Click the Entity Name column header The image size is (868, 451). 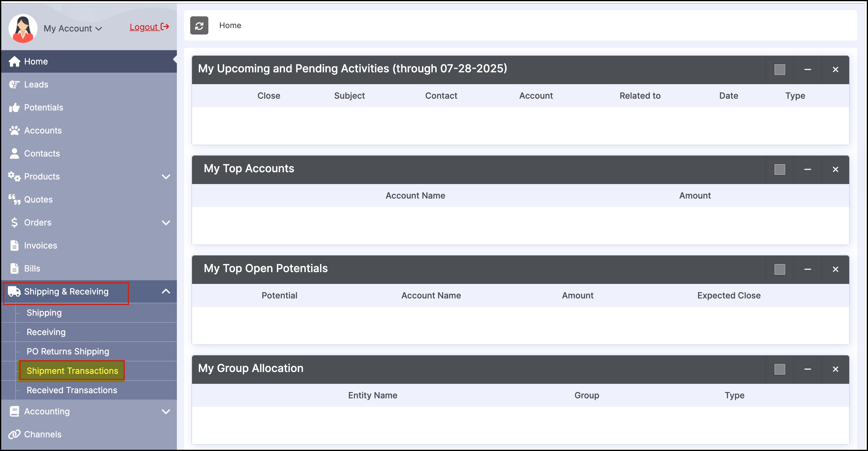(x=373, y=395)
